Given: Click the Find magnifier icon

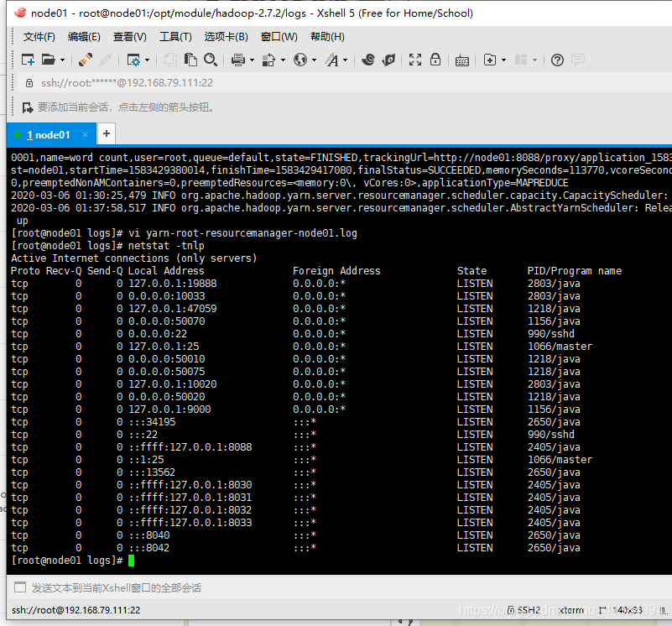Looking at the screenshot, I should point(211,60).
